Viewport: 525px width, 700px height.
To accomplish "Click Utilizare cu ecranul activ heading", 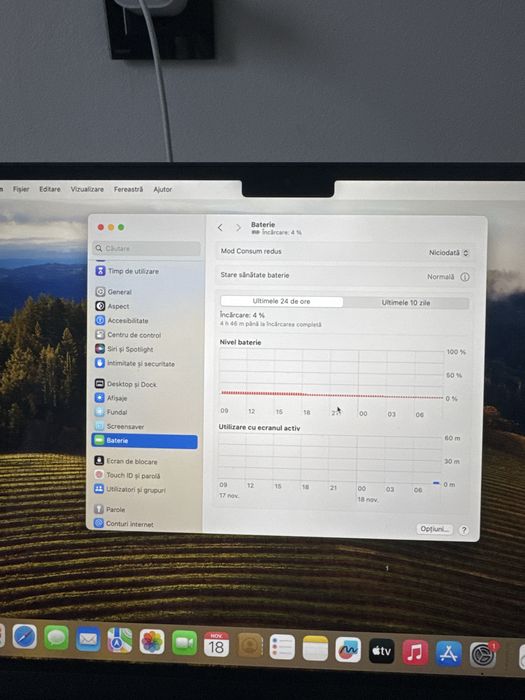I will click(259, 428).
